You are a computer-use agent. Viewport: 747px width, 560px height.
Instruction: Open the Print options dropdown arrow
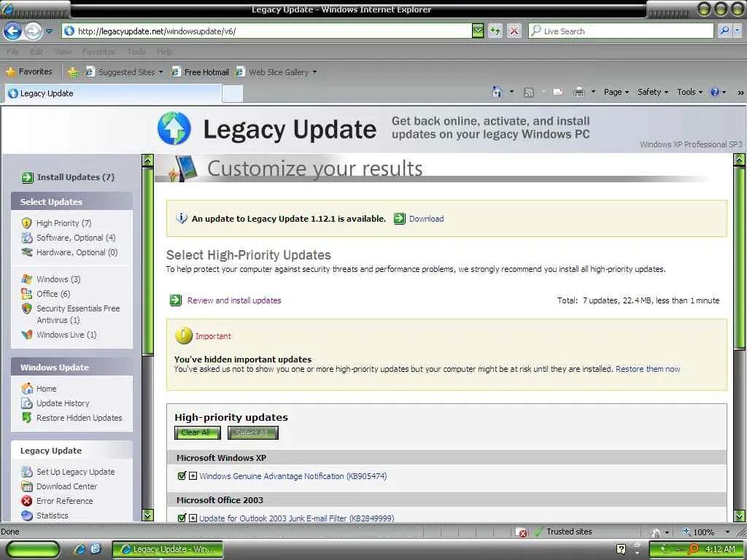pos(593,91)
